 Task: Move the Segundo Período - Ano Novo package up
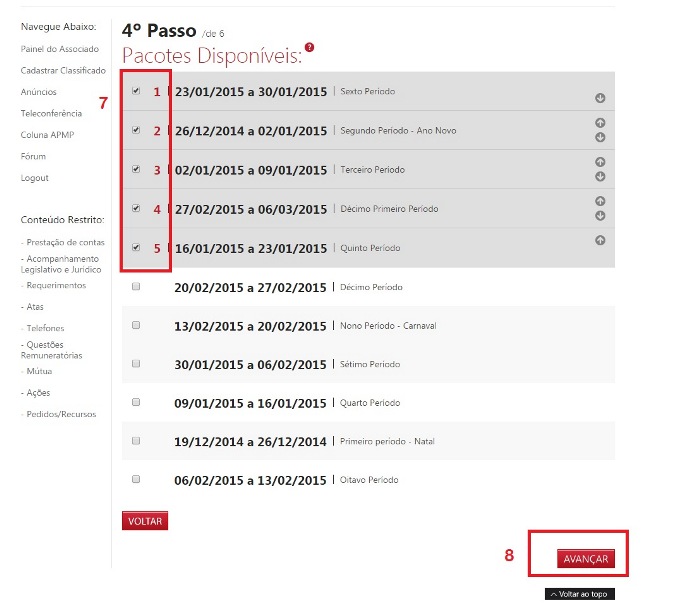click(x=600, y=123)
